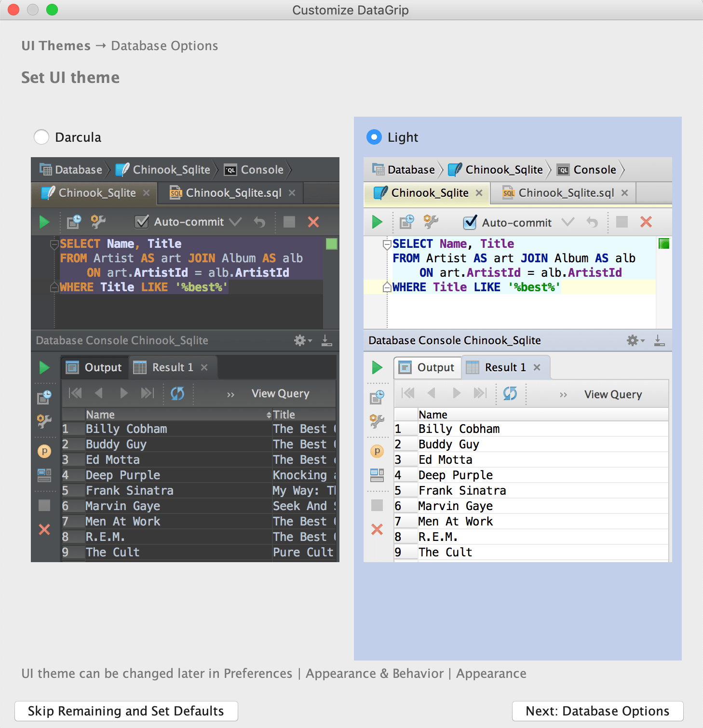Open the Output tab in Darcula preview
Screen dimensions: 703x728
point(95,367)
